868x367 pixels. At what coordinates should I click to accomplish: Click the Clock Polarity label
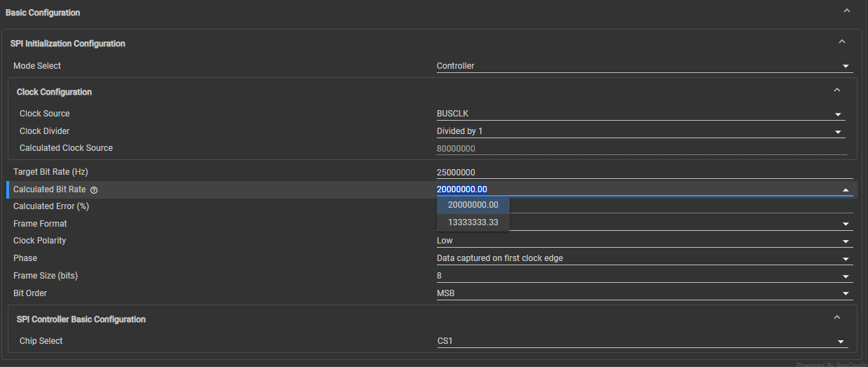pyautogui.click(x=40, y=241)
